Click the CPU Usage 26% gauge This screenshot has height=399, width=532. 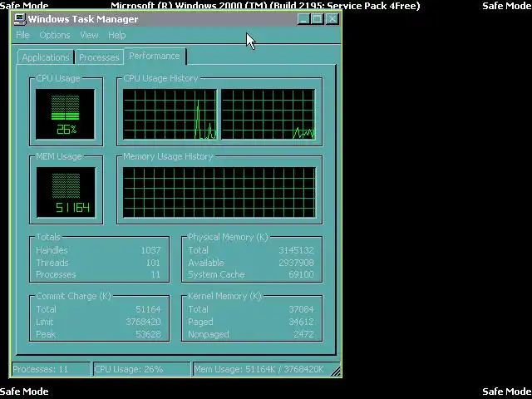pyautogui.click(x=65, y=115)
